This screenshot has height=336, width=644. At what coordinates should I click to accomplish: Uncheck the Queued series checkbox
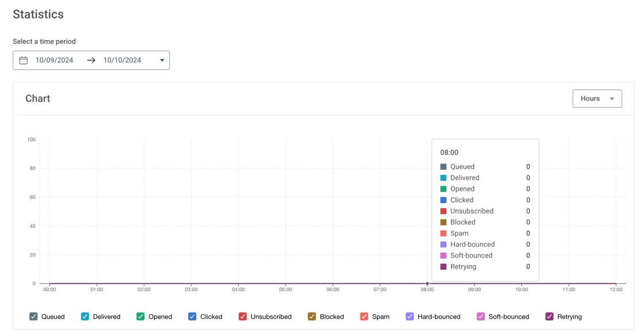tap(33, 316)
